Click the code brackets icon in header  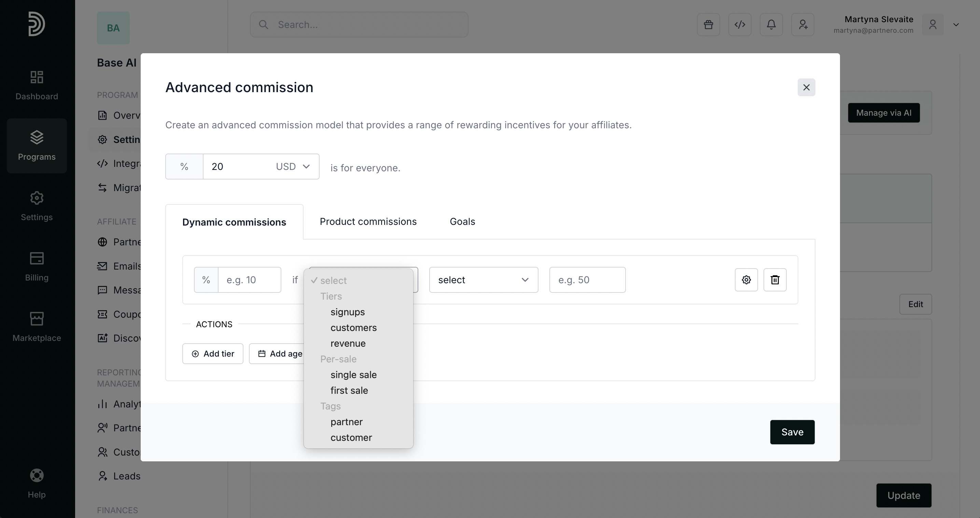click(740, 25)
